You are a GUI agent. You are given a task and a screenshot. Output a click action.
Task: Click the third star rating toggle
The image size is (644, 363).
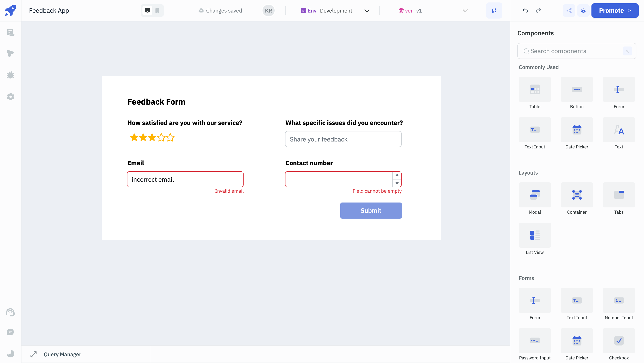[x=152, y=137]
